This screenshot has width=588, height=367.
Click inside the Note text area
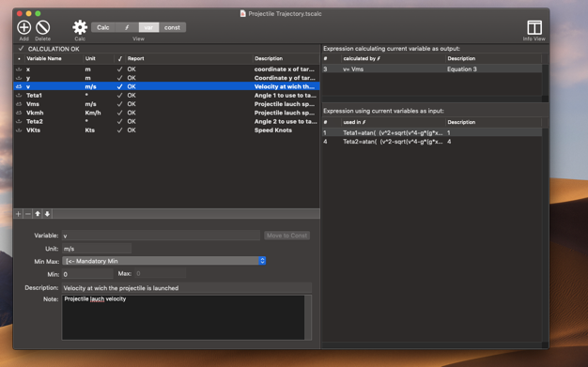183,317
